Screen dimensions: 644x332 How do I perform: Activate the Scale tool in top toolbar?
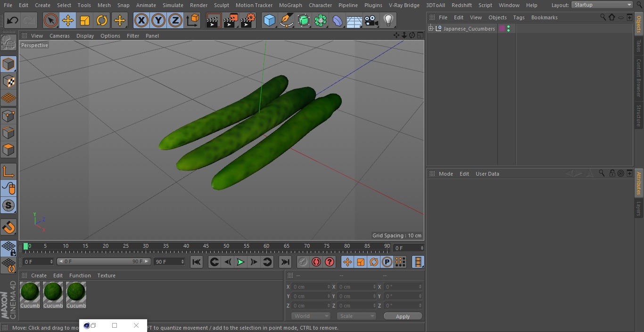pyautogui.click(x=85, y=20)
